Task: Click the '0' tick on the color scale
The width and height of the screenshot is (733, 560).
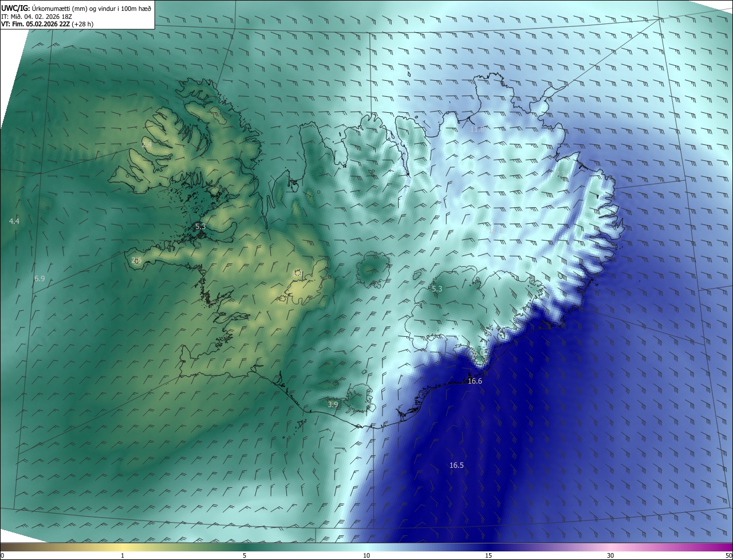Action: point(2,555)
